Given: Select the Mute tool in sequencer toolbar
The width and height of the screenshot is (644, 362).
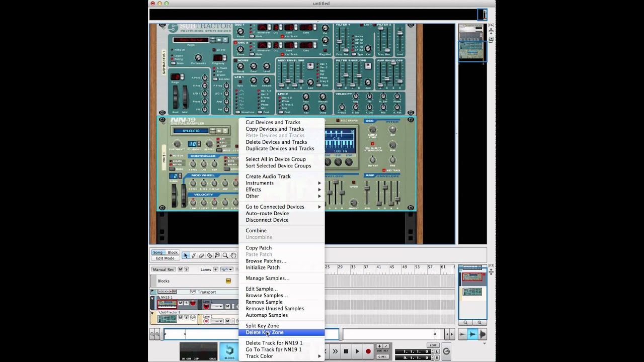Looking at the screenshot, I should 217,255.
